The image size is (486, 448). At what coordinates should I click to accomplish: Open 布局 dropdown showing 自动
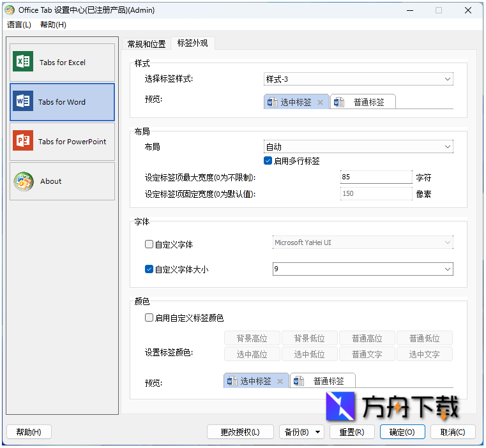pos(358,147)
